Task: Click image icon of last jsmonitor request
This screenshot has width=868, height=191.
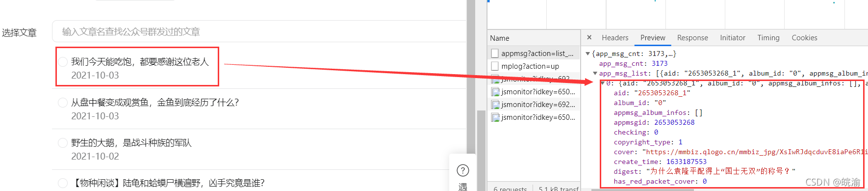Action: pyautogui.click(x=495, y=117)
